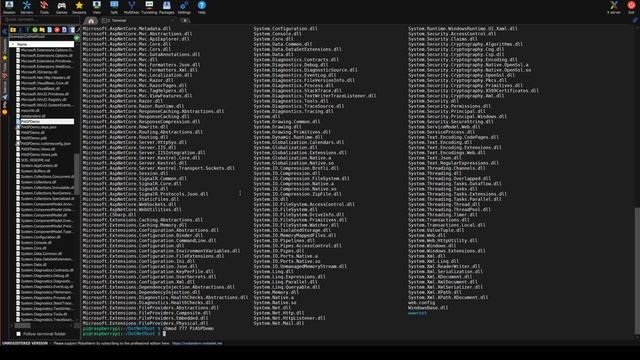This screenshot has height=360, width=640.
Task: Click WindowsBase.dll in terminal output
Action: [x=428, y=308]
